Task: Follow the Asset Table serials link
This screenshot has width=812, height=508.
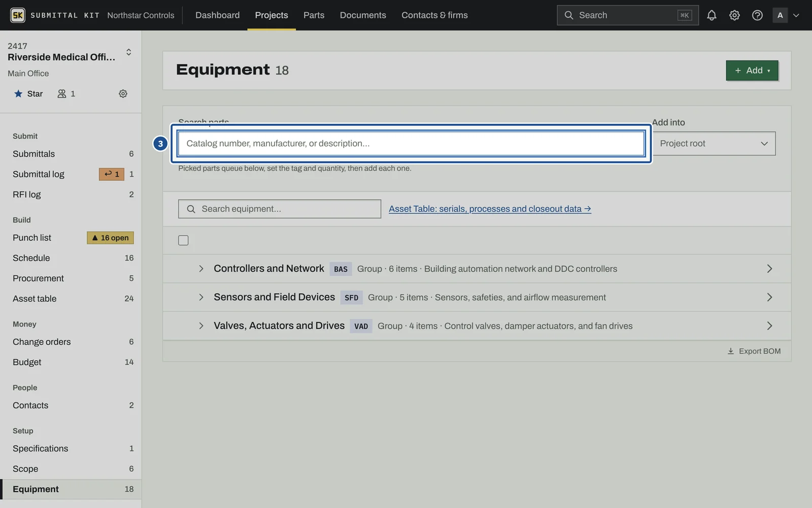Action: point(490,209)
